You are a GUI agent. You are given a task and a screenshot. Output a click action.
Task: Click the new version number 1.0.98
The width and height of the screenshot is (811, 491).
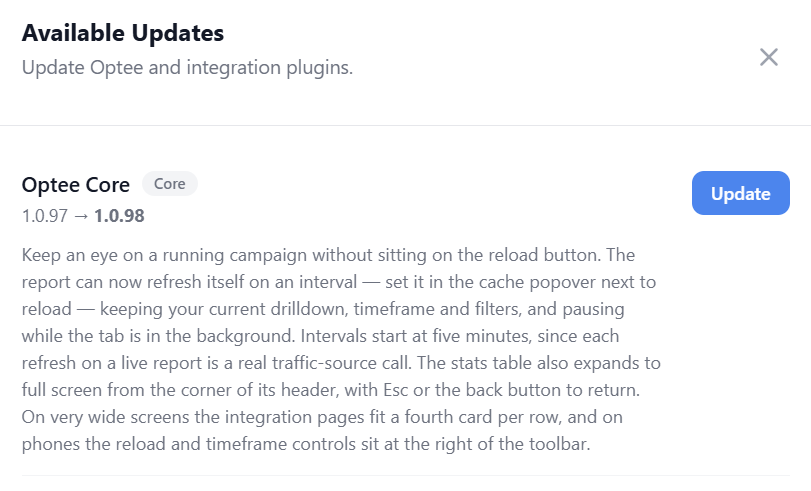click(x=119, y=216)
